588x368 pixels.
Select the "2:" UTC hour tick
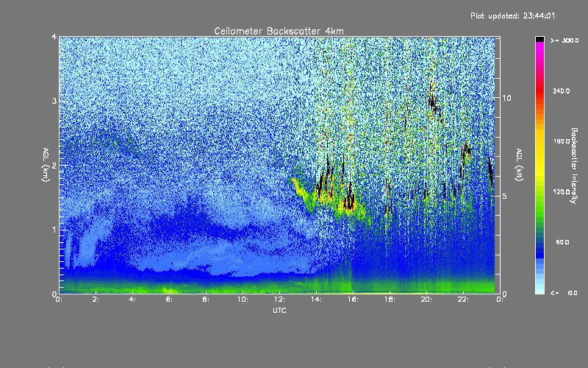point(96,300)
